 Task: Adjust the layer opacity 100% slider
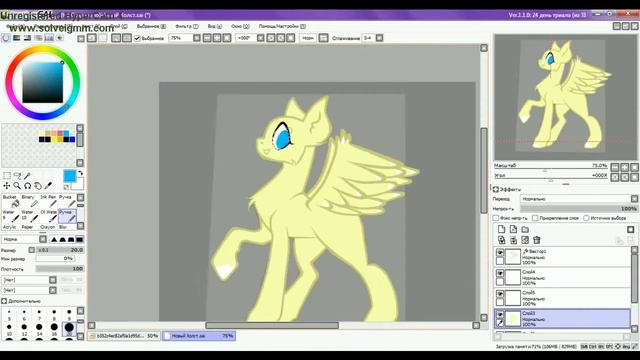pos(579,209)
